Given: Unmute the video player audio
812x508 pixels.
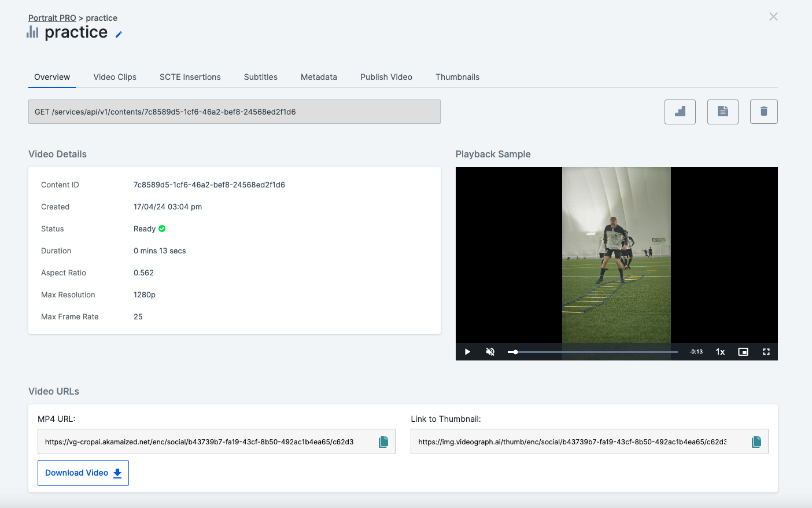Looking at the screenshot, I should (490, 352).
